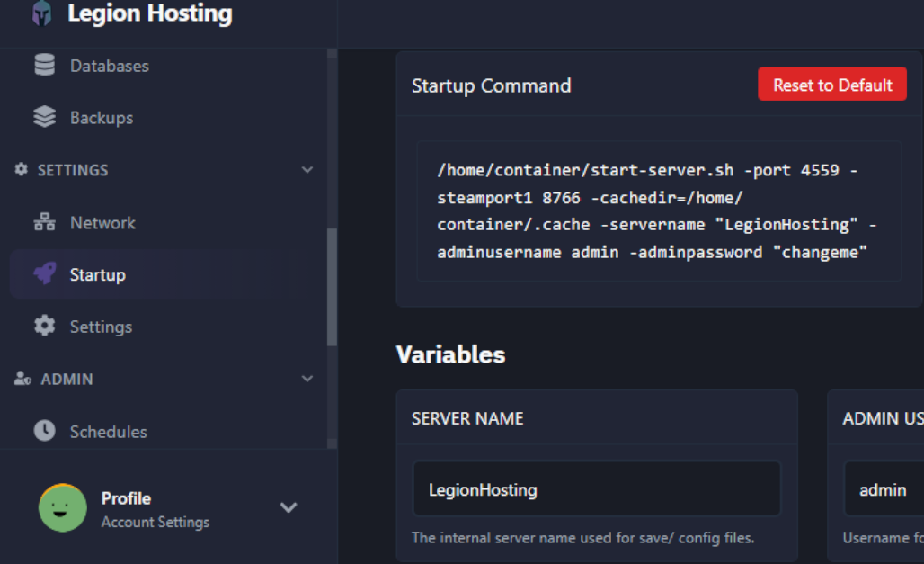
Task: Click the gear icon next to SETTINGS
Action: coord(22,169)
